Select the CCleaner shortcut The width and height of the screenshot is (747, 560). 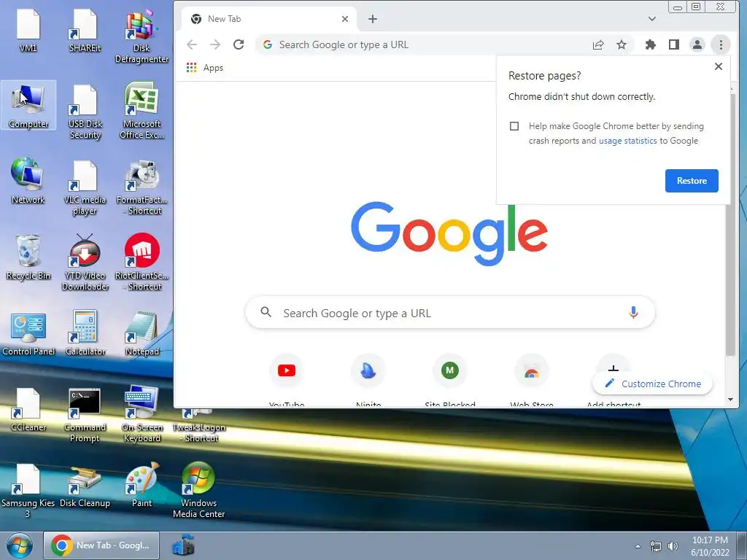click(28, 410)
